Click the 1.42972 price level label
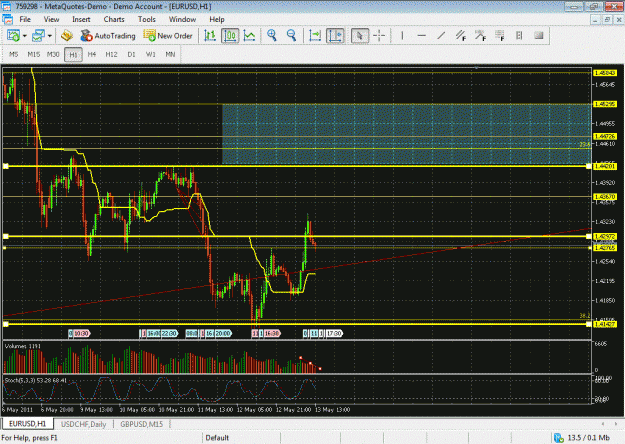The image size is (625, 444). click(605, 237)
